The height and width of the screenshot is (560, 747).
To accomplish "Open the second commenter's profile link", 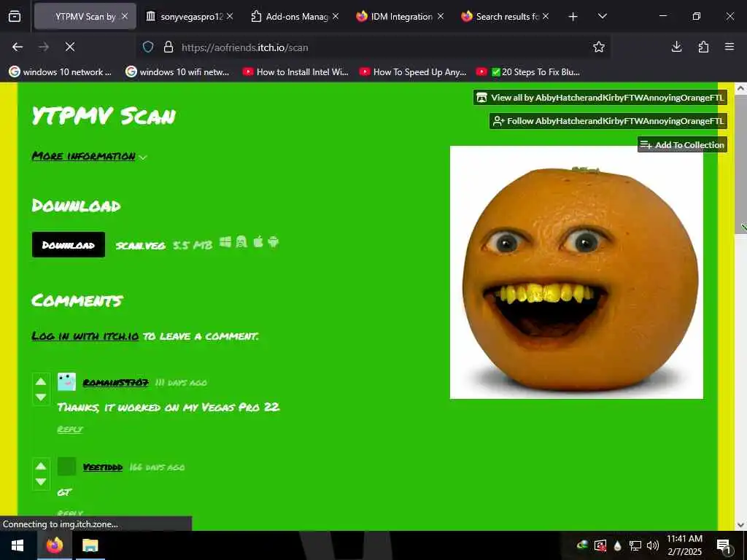I will click(102, 467).
